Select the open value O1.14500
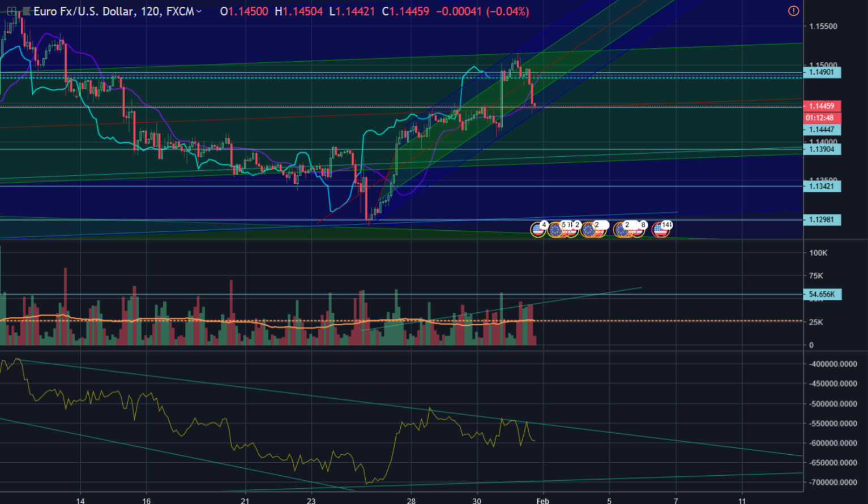Image resolution: width=868 pixels, height=504 pixels. tap(244, 11)
